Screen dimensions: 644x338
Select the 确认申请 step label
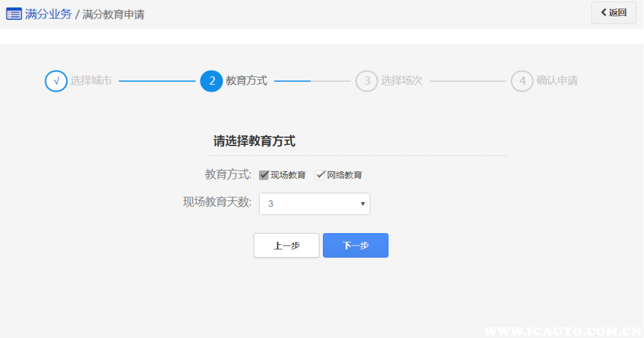click(557, 81)
